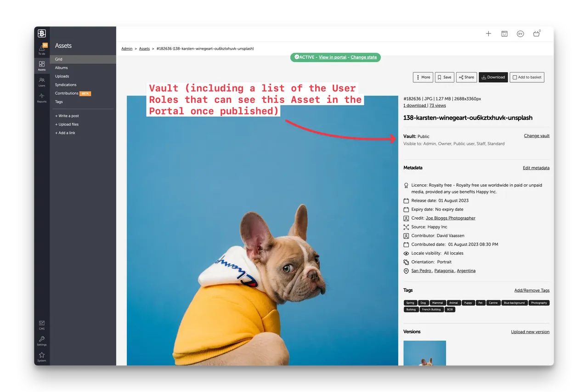Open the version thumbnail image

[x=424, y=353]
